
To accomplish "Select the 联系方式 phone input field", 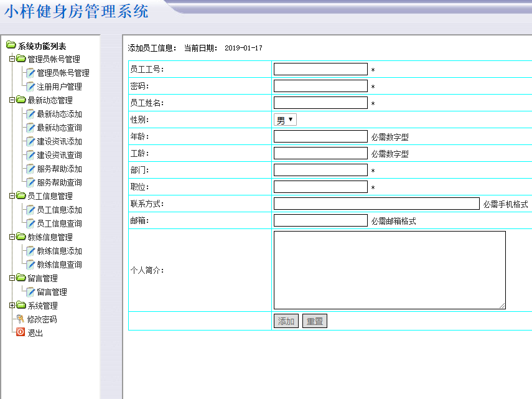I will pyautogui.click(x=376, y=204).
